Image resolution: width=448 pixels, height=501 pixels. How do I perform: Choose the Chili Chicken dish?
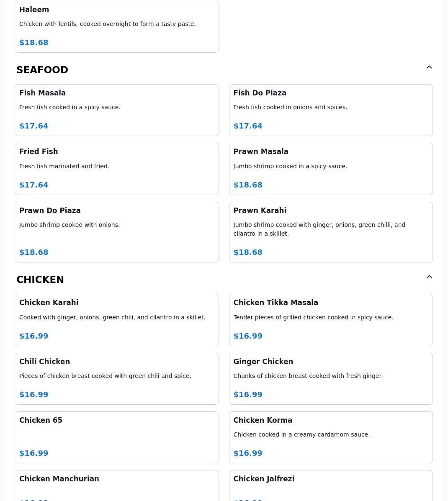(116, 378)
